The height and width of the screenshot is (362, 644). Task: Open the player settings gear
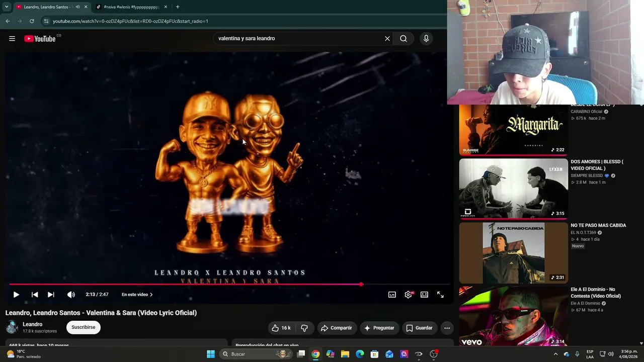point(408,295)
